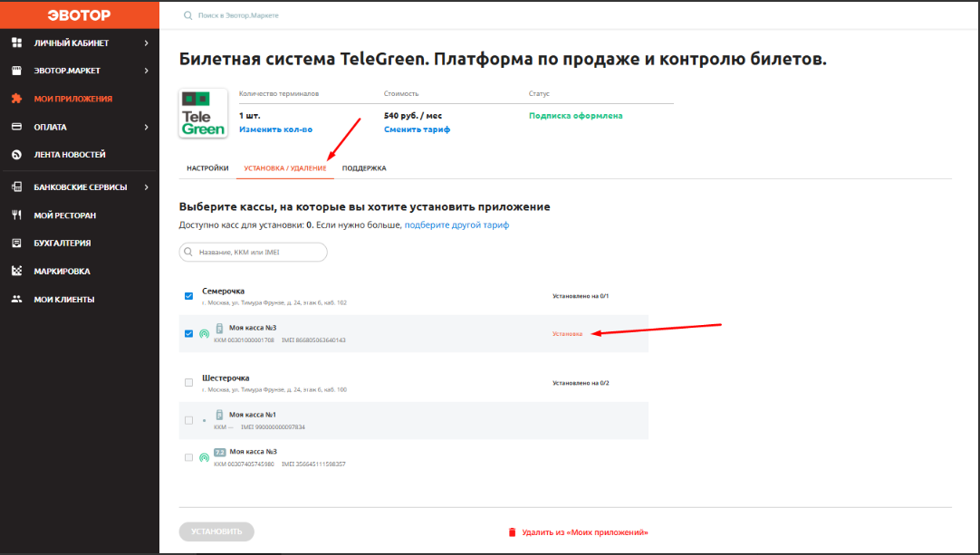
Task: Focus the Название, ККМ или IMEI field
Action: [x=253, y=252]
